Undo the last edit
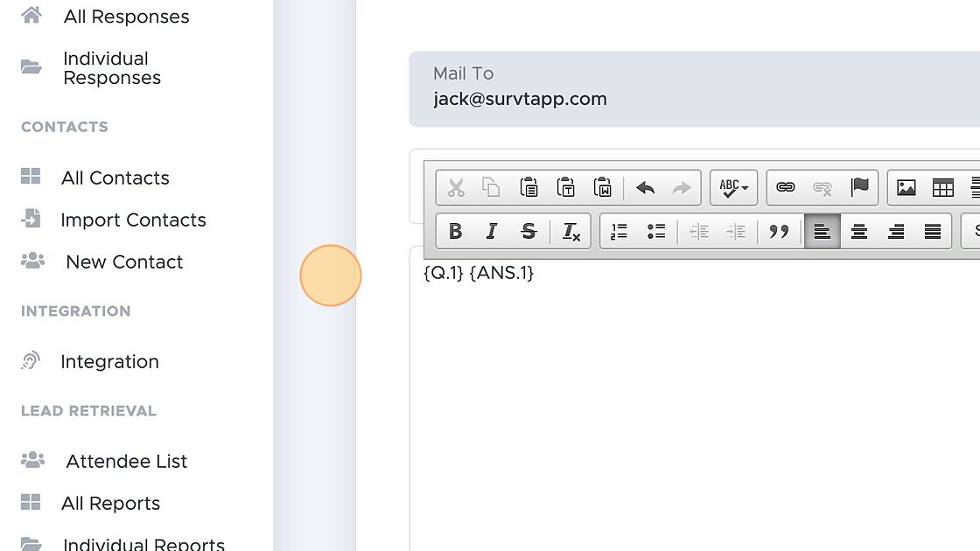 point(645,187)
